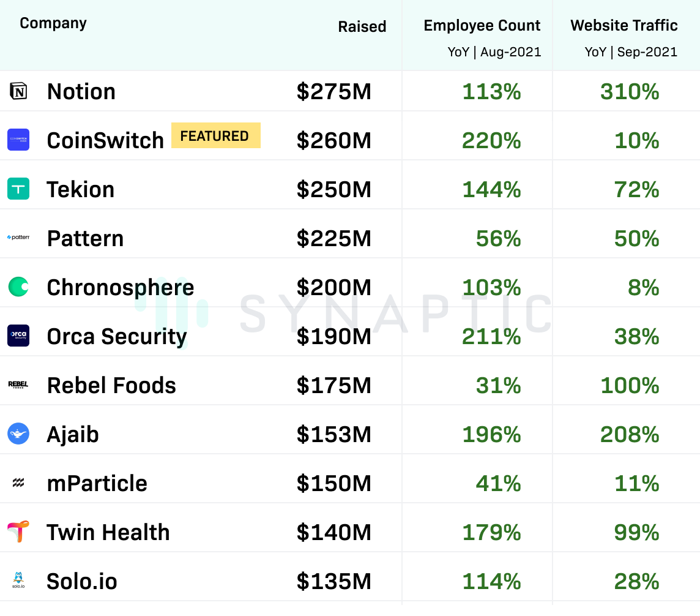The height and width of the screenshot is (616, 700).
Task: Click Solo.io's 28% website traffic
Action: [x=637, y=582]
